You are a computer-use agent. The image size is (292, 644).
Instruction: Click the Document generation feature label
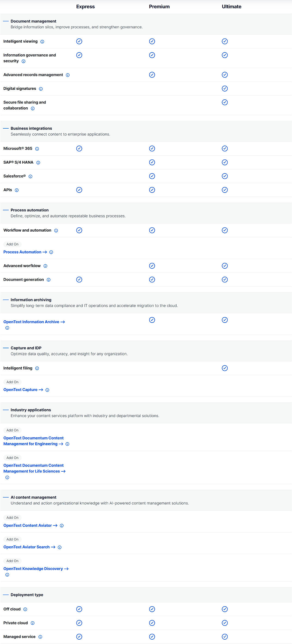[x=23, y=280]
